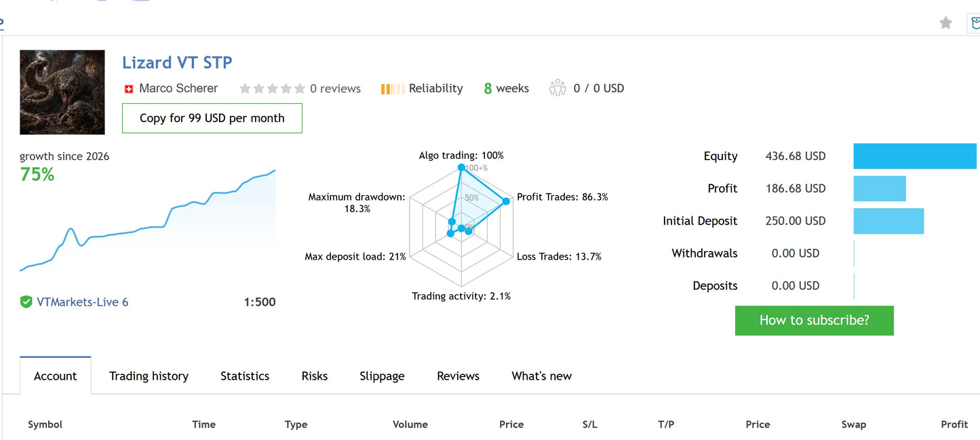Screen dimensions: 980x440
Task: Sort positions by the Symbol column header
Action: click(45, 424)
